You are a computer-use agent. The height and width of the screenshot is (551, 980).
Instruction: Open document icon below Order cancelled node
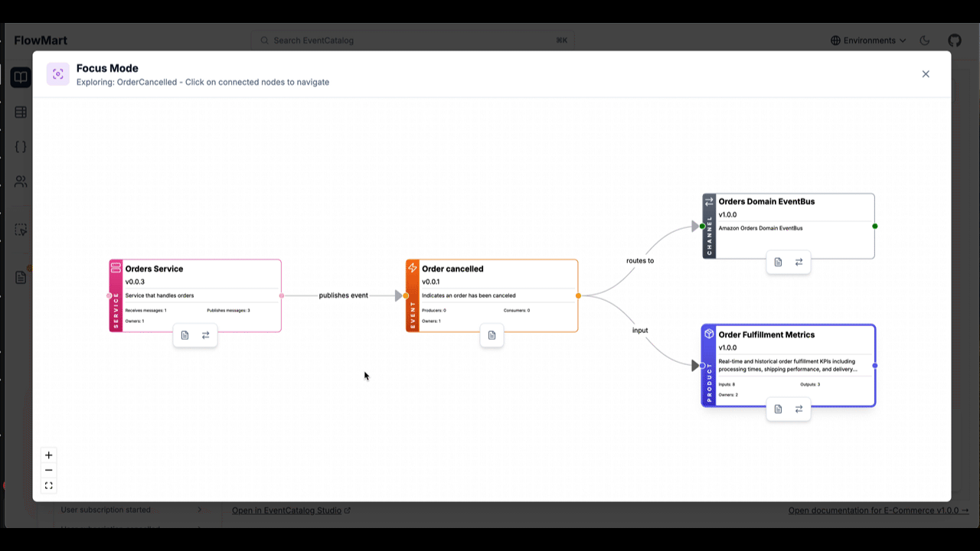492,335
